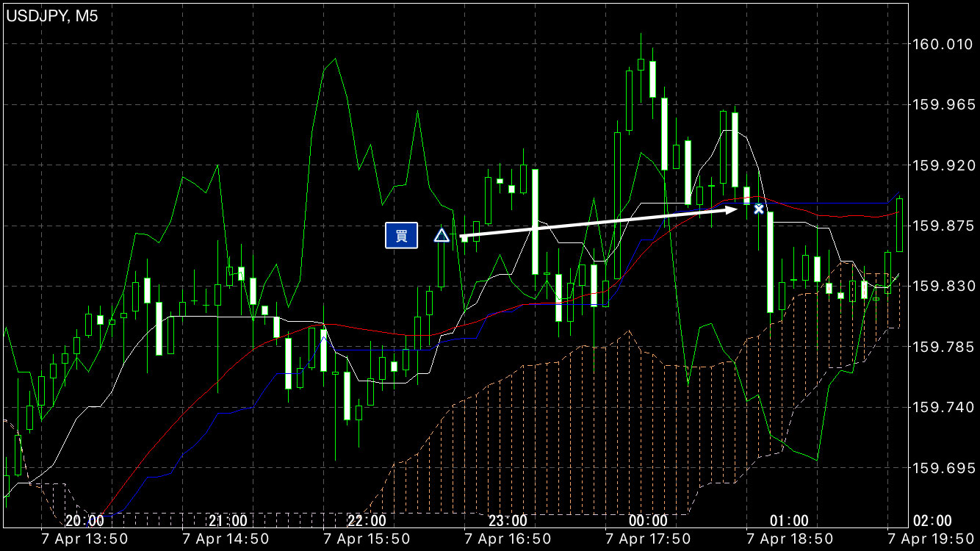Select the 159.740 price level label

pos(941,406)
